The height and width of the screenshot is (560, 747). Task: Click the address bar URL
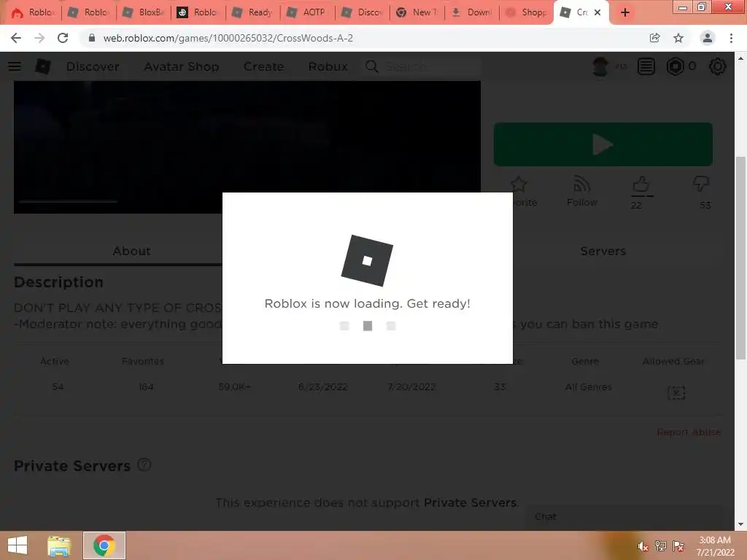[x=228, y=38]
